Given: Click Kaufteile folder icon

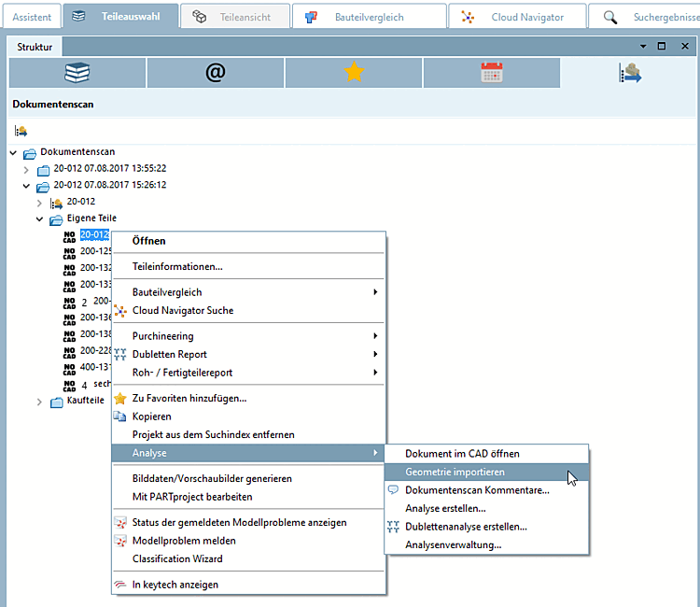Looking at the screenshot, I should pos(57,402).
